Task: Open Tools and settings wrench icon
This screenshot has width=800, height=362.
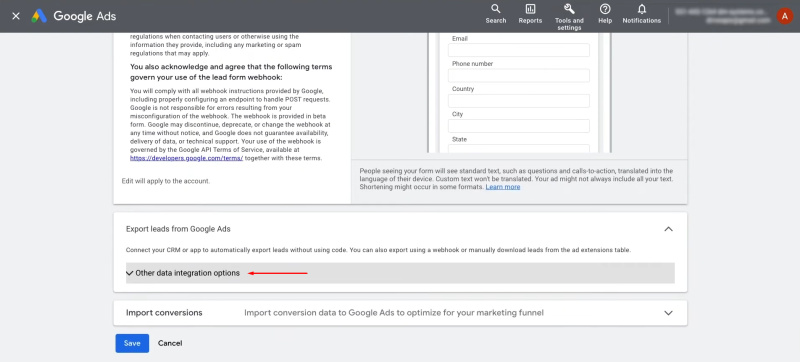Action: (569, 16)
